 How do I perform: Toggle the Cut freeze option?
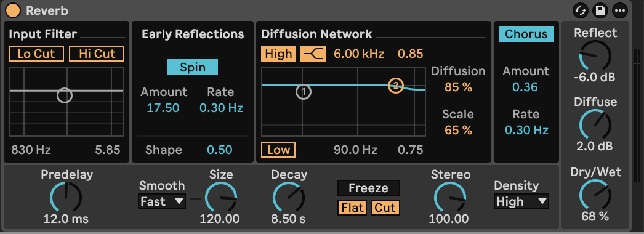(x=385, y=208)
